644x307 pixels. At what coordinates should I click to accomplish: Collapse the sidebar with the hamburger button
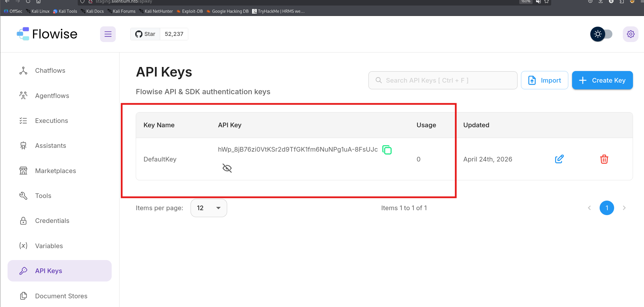point(108,34)
